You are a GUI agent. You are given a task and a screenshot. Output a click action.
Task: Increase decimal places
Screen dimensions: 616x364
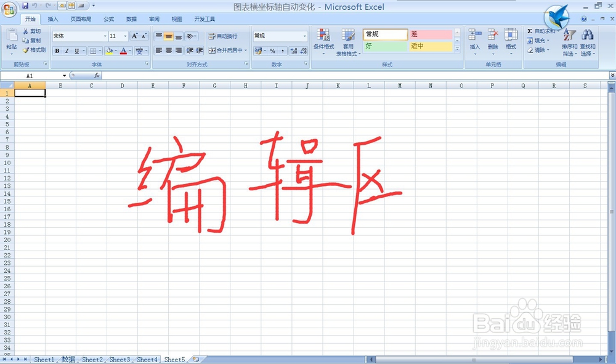click(293, 51)
